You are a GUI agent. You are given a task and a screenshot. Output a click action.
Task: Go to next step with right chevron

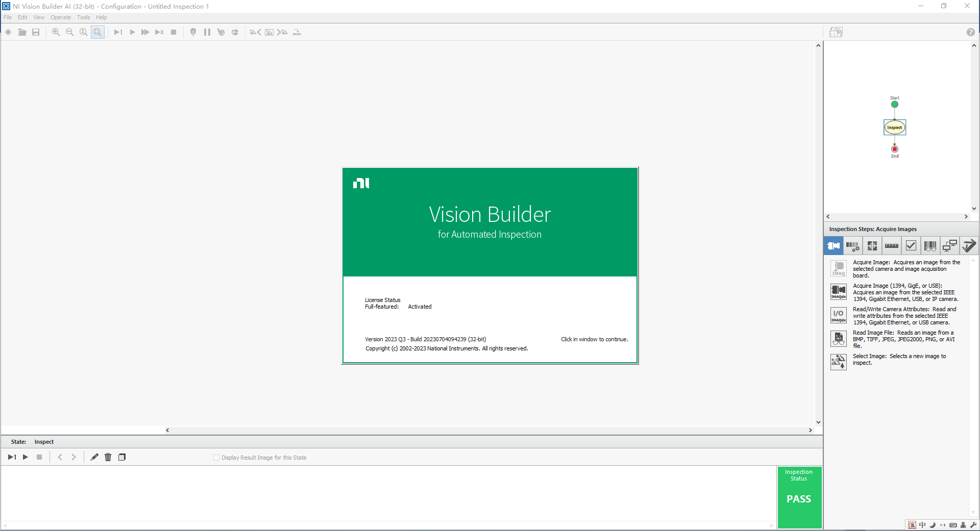[x=73, y=457]
